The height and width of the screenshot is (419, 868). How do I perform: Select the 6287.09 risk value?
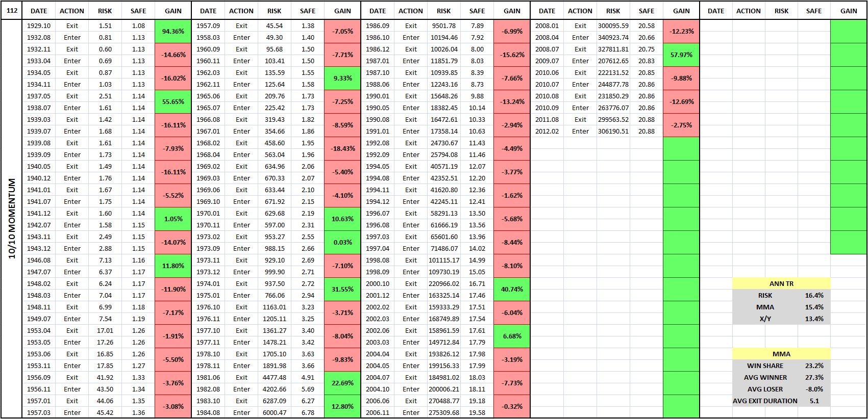click(x=275, y=401)
